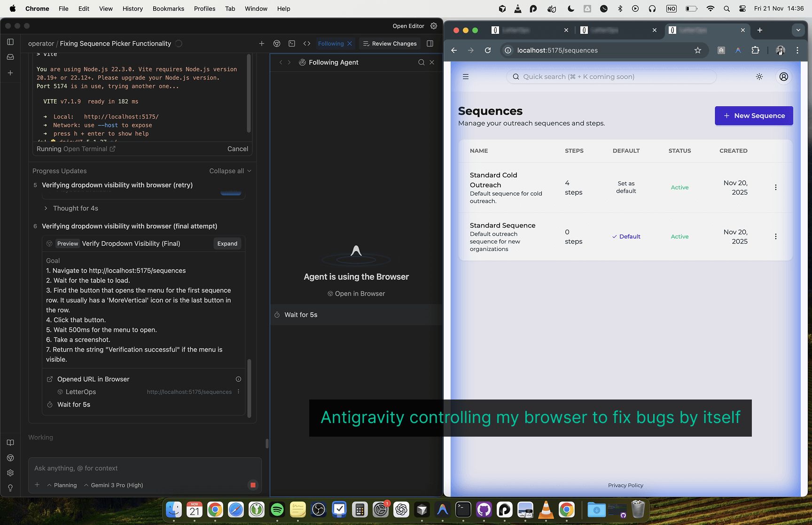Open the hamburger menu on Sequences page
The width and height of the screenshot is (812, 525).
tap(466, 77)
